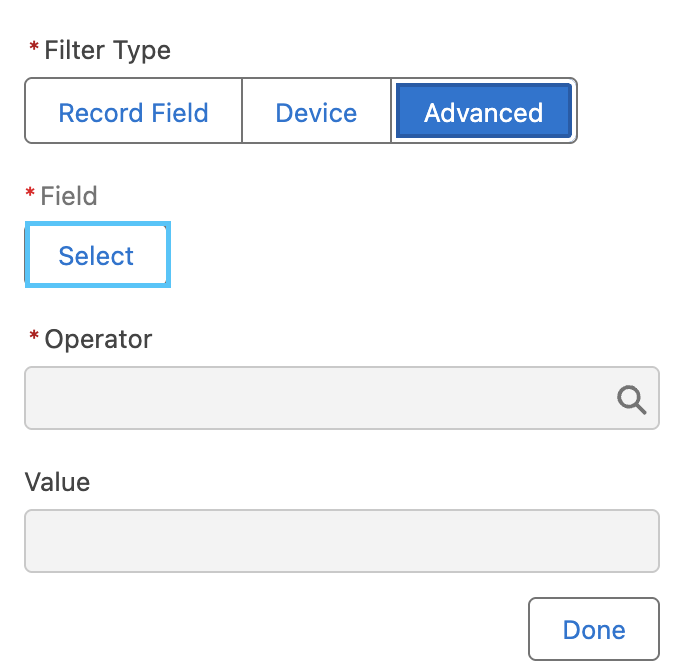Screen dimensions: 682x666
Task: Click the magnifying glass icon in Operator
Action: 631,399
